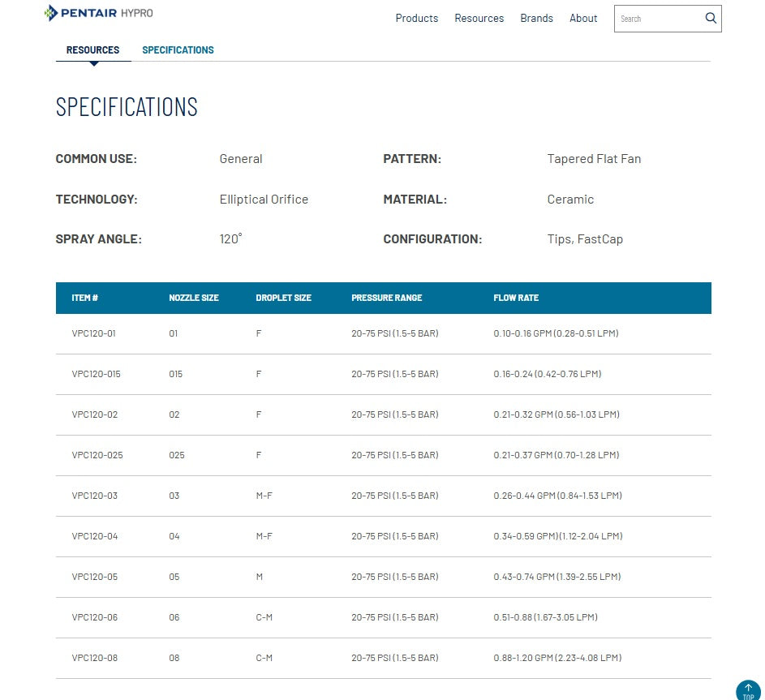This screenshot has width=765, height=700.
Task: Click the Pressure Range column header
Action: tap(386, 298)
